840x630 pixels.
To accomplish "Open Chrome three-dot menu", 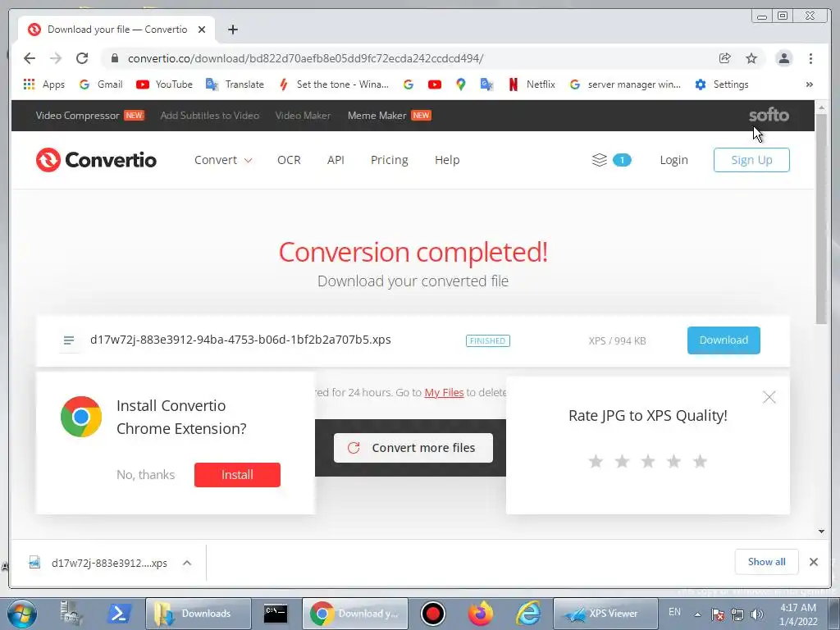I will [810, 58].
